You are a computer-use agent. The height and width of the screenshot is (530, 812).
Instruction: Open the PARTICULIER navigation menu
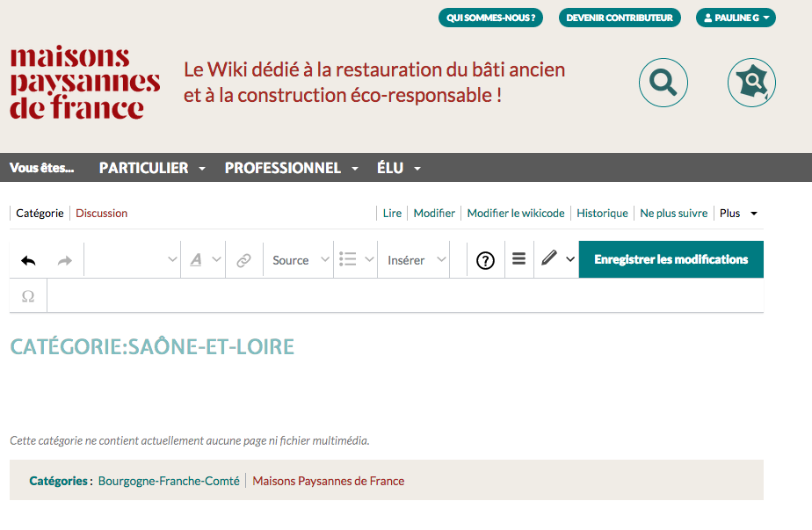152,168
